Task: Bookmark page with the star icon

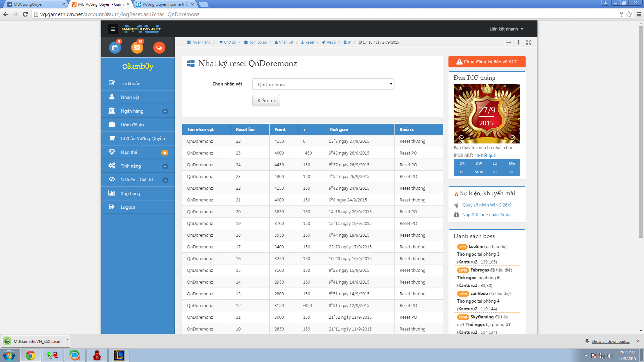Action: 629,14
